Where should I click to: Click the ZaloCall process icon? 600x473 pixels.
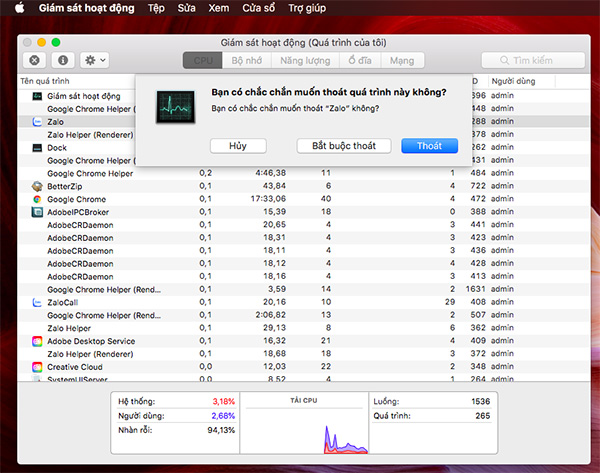click(x=37, y=302)
